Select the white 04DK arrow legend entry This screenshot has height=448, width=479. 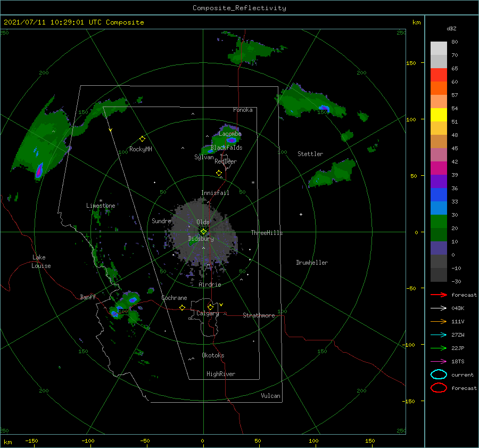point(439,308)
